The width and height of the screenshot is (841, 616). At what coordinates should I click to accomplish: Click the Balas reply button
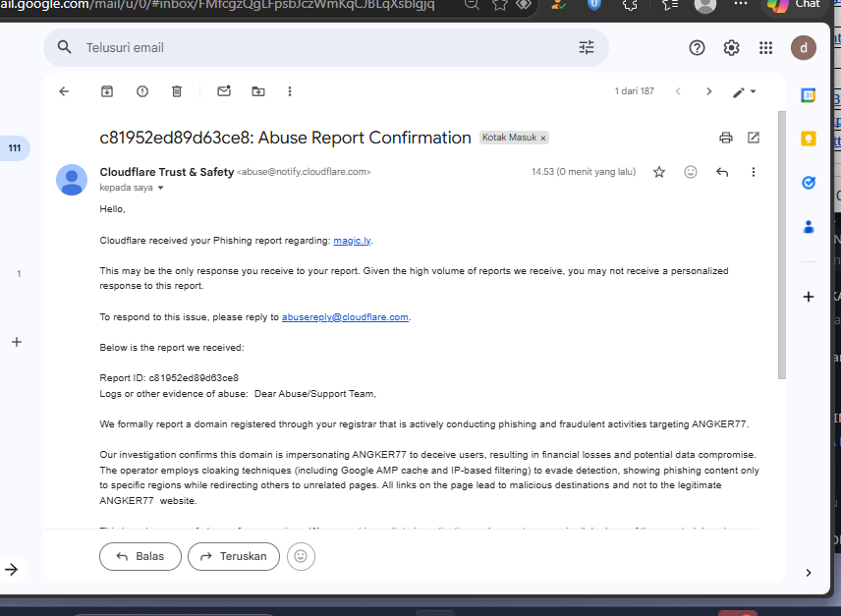140,556
